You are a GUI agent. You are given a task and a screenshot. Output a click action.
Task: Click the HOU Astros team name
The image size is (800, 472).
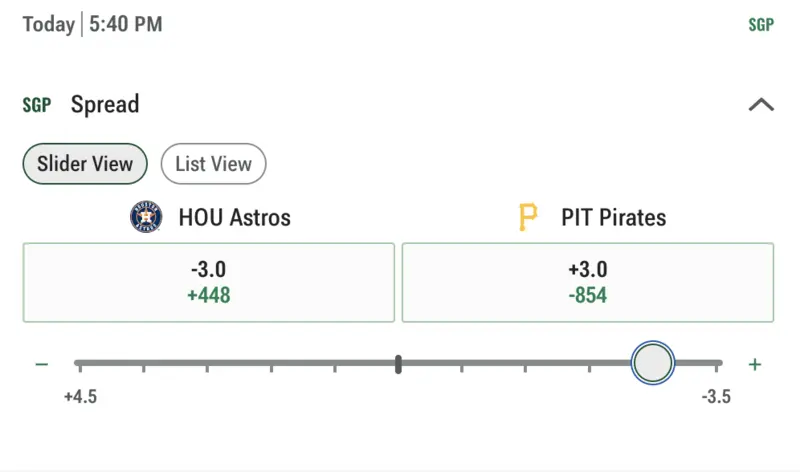[234, 217]
